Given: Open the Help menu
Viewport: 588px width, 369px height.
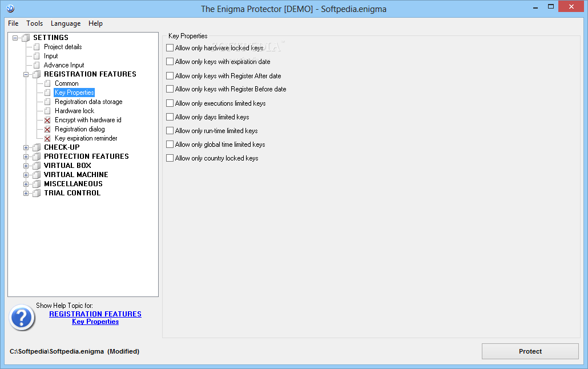Looking at the screenshot, I should 96,23.
